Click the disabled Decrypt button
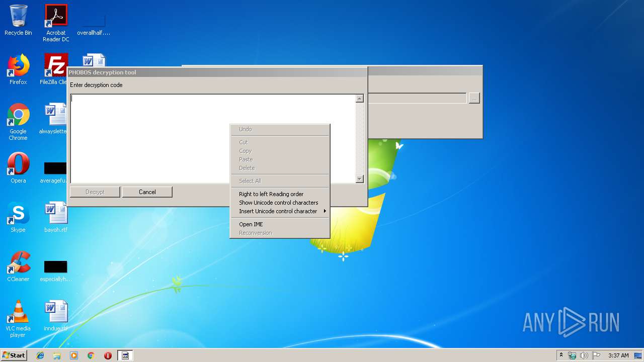This screenshot has height=362, width=644. [x=95, y=192]
